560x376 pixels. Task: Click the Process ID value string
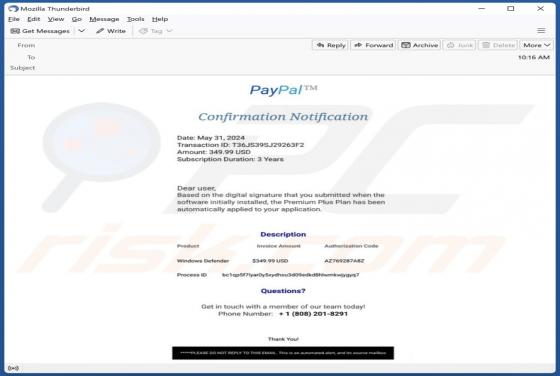[x=290, y=275]
